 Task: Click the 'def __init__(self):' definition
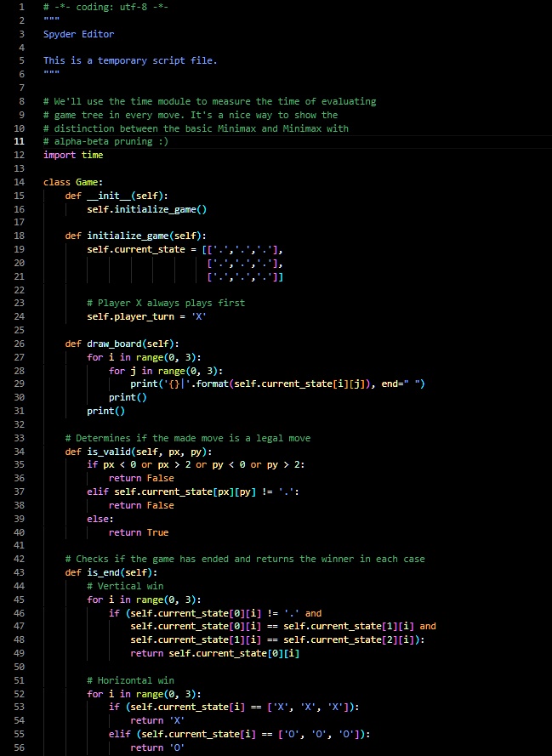[x=117, y=196]
